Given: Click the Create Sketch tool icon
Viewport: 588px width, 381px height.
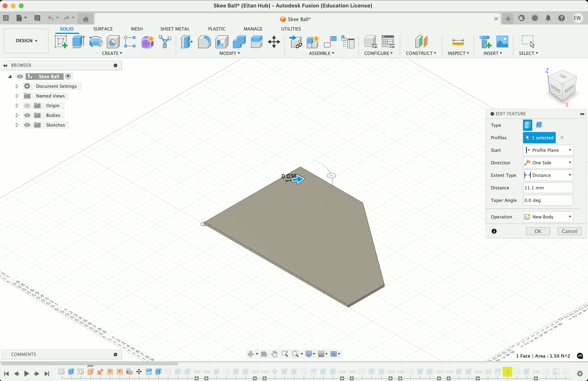Looking at the screenshot, I should [61, 42].
